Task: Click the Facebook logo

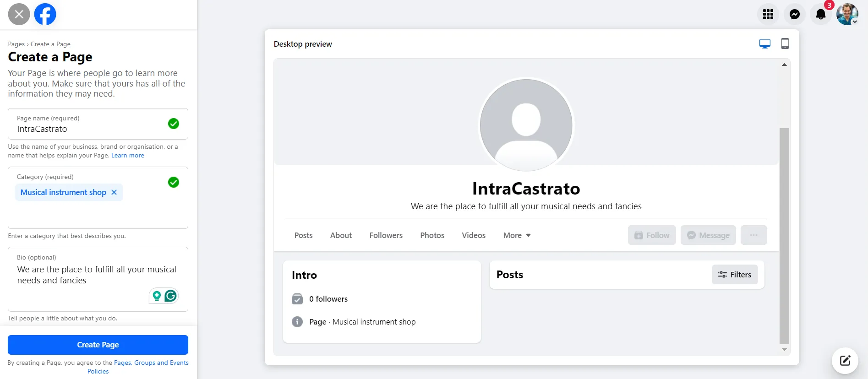Action: (x=45, y=14)
